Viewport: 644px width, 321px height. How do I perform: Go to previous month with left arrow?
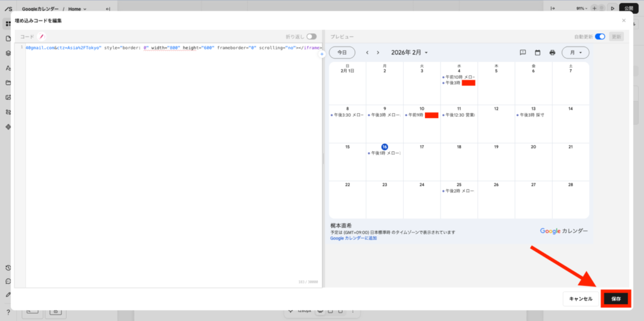pos(367,53)
